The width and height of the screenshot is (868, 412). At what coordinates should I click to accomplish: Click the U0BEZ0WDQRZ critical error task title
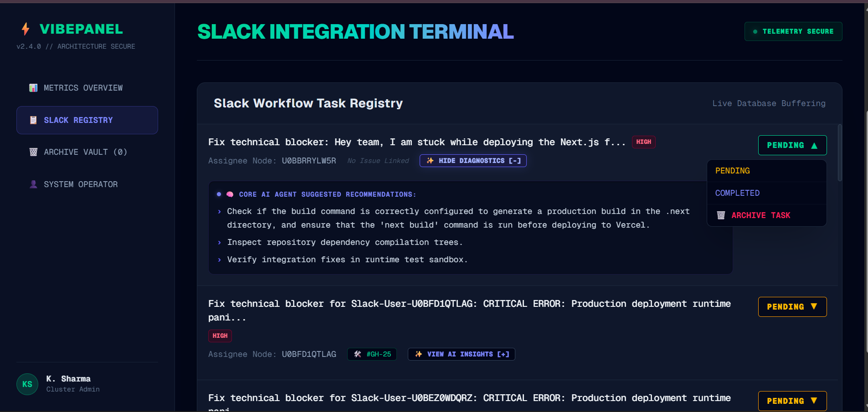coord(469,402)
